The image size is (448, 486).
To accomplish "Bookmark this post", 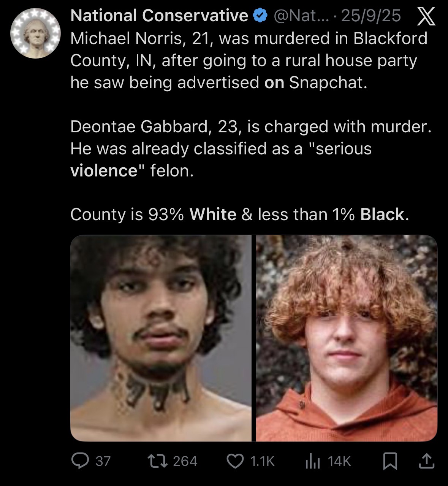I will (390, 462).
